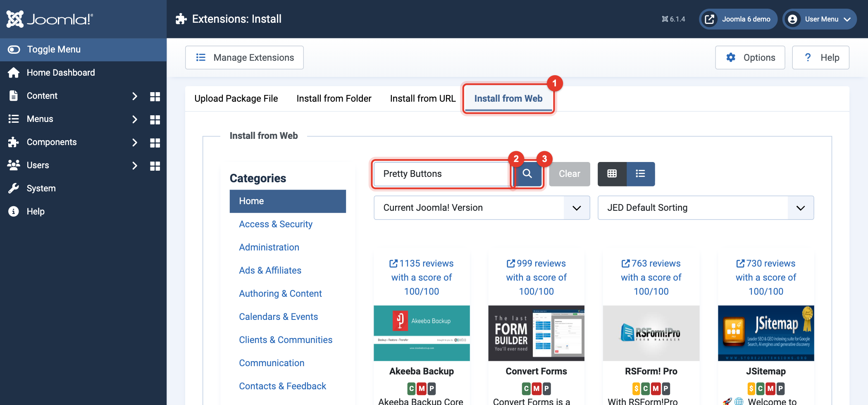Open the Contacts & Feedback category

[283, 386]
